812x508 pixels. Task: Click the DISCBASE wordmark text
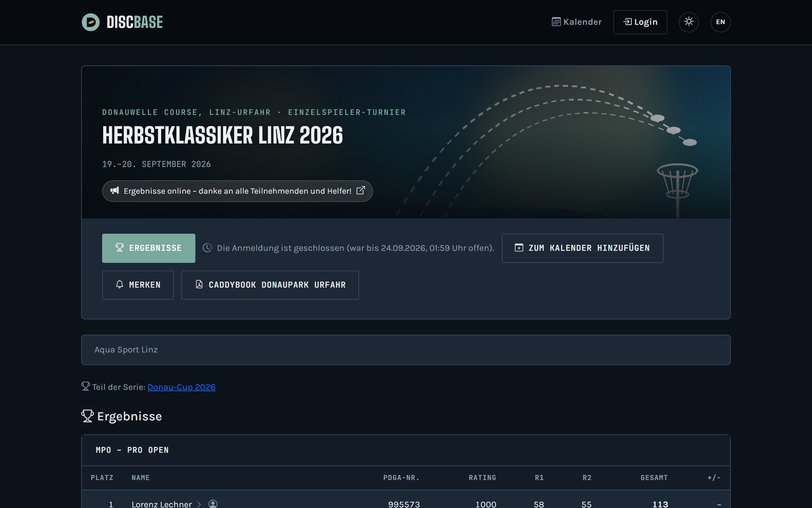point(134,22)
